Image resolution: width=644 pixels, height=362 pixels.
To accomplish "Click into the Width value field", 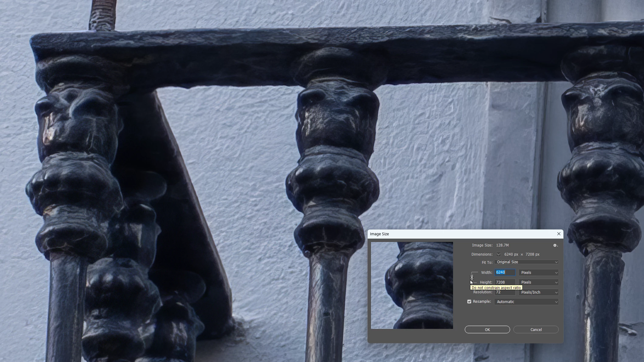I will (x=505, y=273).
